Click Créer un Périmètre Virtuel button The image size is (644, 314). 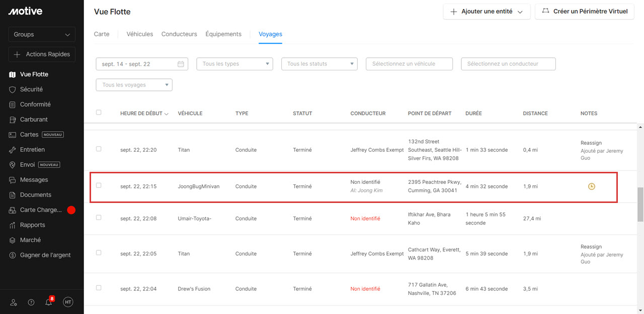tap(584, 12)
